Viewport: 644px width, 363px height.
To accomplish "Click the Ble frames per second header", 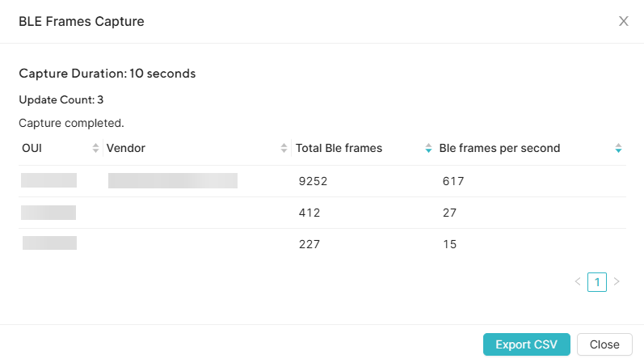I will pos(499,149).
